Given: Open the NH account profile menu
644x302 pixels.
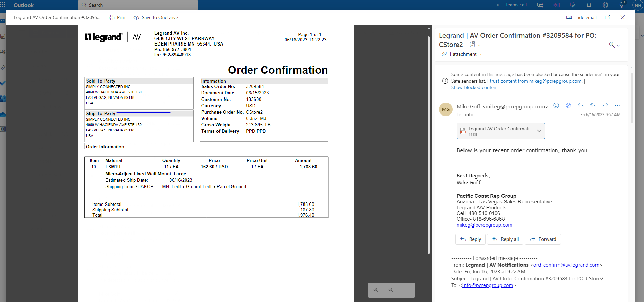Looking at the screenshot, I should (x=638, y=5).
